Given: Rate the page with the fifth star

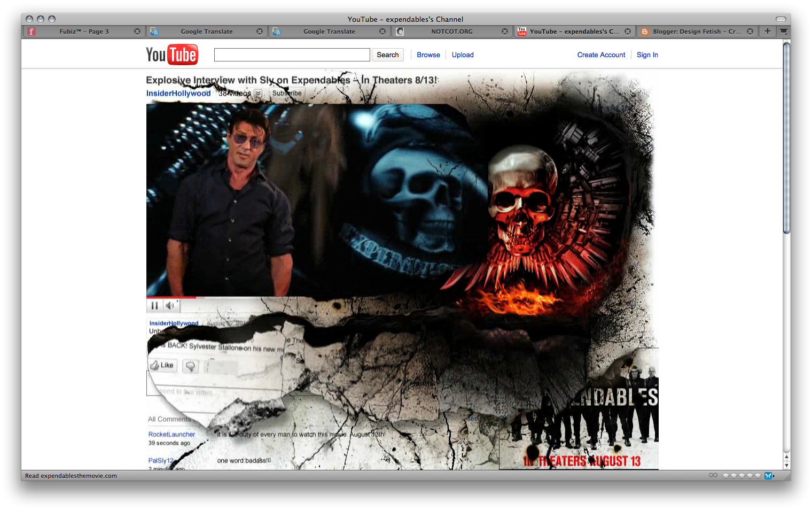Looking at the screenshot, I should 758,475.
